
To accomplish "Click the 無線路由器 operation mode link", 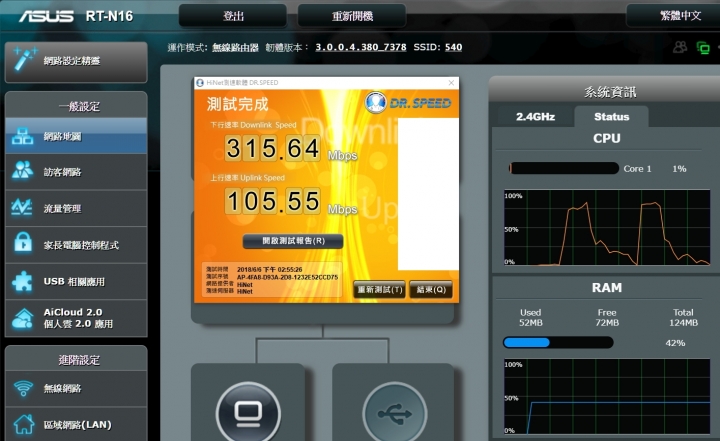I will 235,47.
